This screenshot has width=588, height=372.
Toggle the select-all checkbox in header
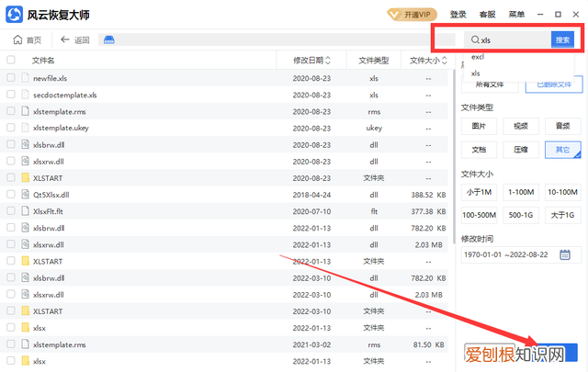(x=11, y=60)
